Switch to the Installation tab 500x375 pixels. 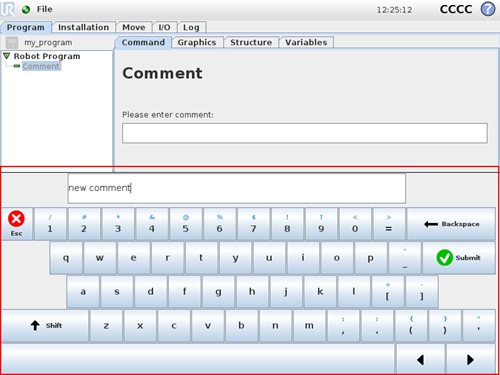[x=84, y=27]
